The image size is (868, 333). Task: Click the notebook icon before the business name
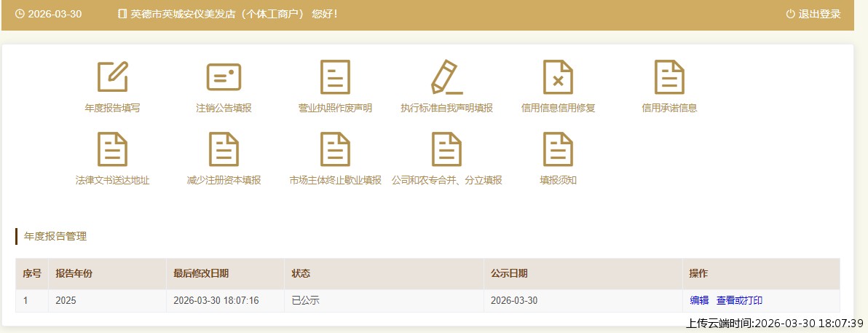tap(122, 14)
